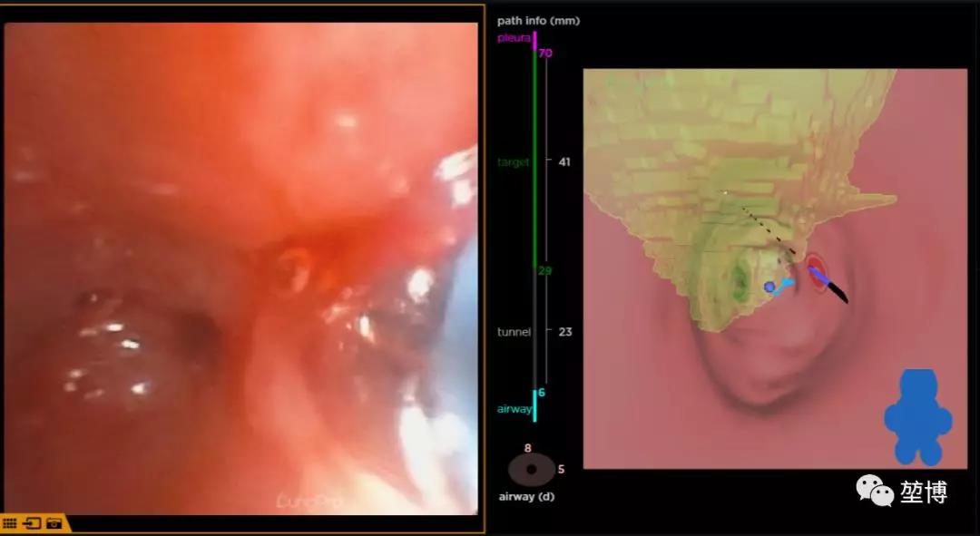Viewport: 980px width, 536px height.
Task: Select the magenta pleura label
Action: pyautogui.click(x=513, y=38)
